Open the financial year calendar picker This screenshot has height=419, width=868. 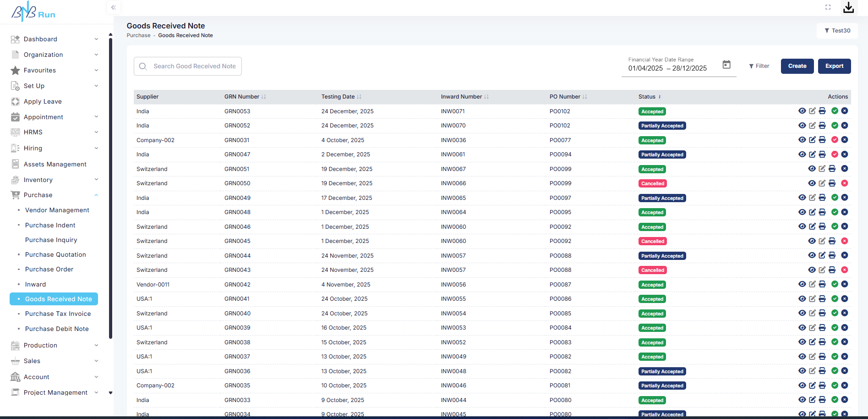[726, 65]
